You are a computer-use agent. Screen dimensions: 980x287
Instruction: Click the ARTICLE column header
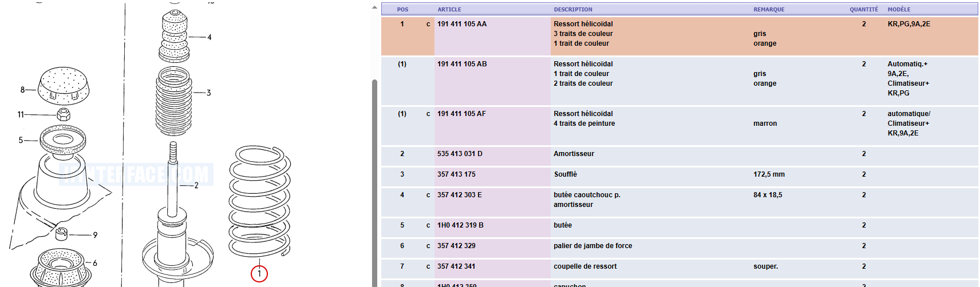tap(449, 9)
